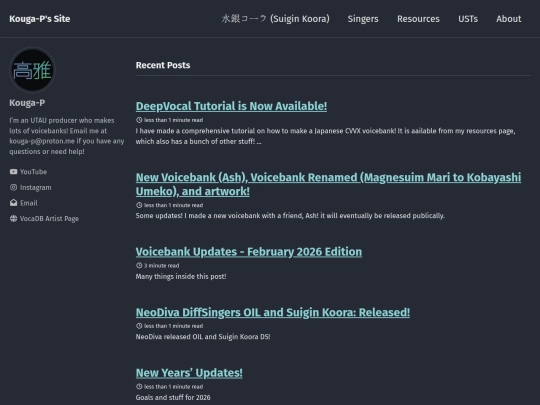The image size is (540, 405).
Task: Open the Singers nav item
Action: pos(363,19)
